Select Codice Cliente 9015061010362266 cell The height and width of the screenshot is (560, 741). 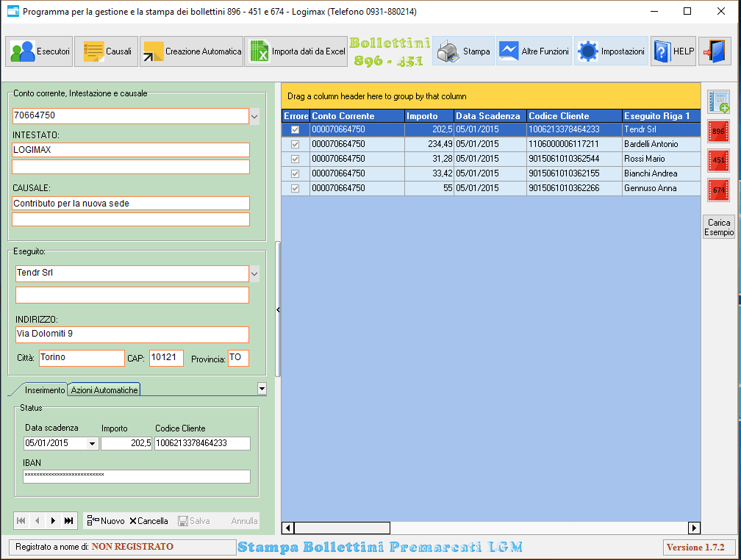click(574, 188)
